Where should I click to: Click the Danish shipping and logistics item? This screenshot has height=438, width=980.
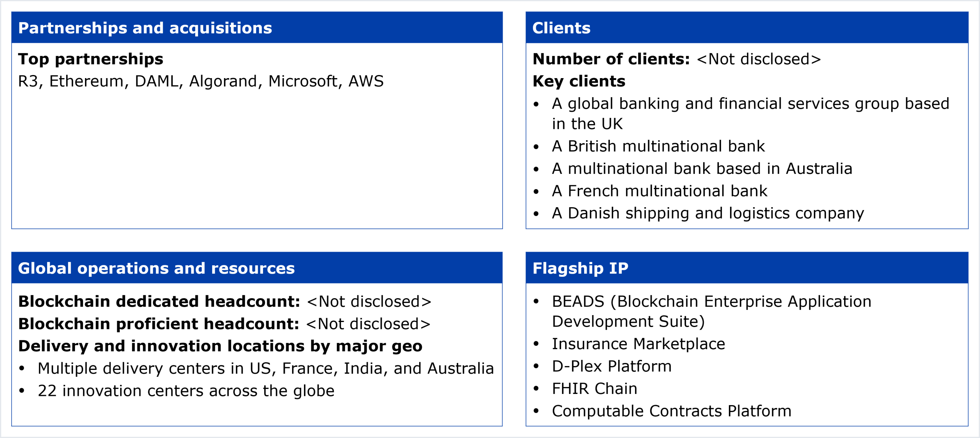(x=707, y=213)
